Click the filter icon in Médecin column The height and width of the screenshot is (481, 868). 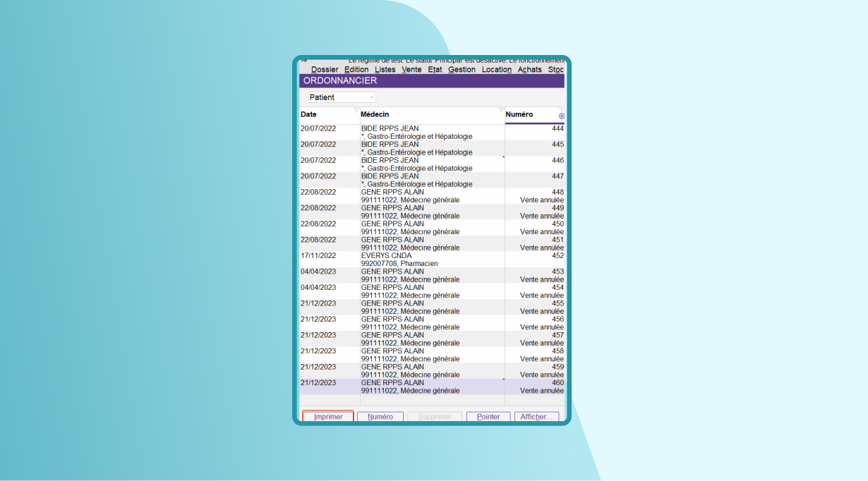(x=501, y=110)
